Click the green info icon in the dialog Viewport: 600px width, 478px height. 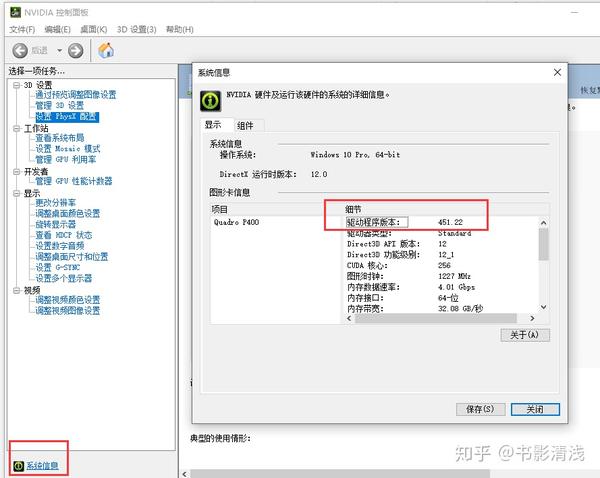[210, 101]
